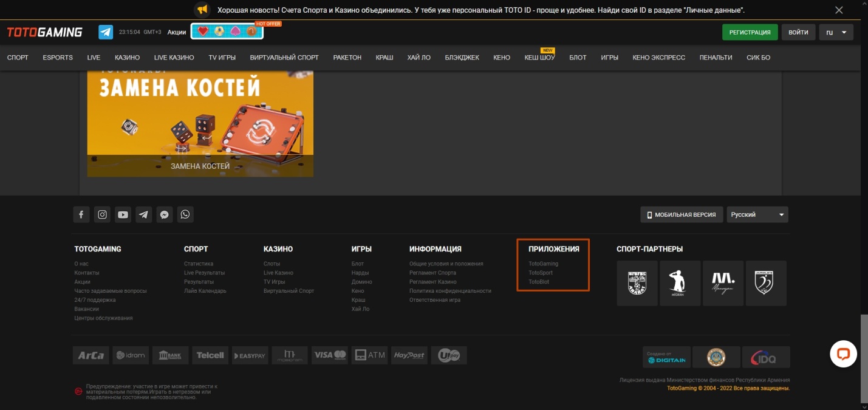868x410 pixels.
Task: Open the СПОРТ menu item
Action: coord(18,58)
